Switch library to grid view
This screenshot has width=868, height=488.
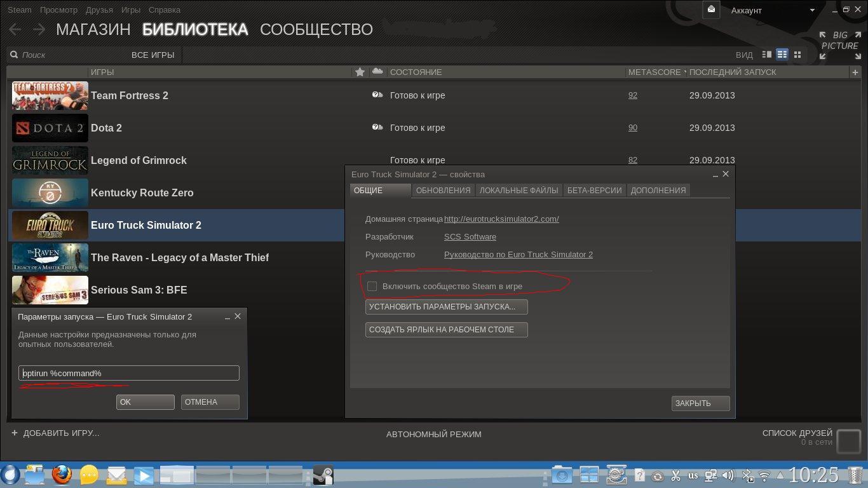tap(797, 55)
